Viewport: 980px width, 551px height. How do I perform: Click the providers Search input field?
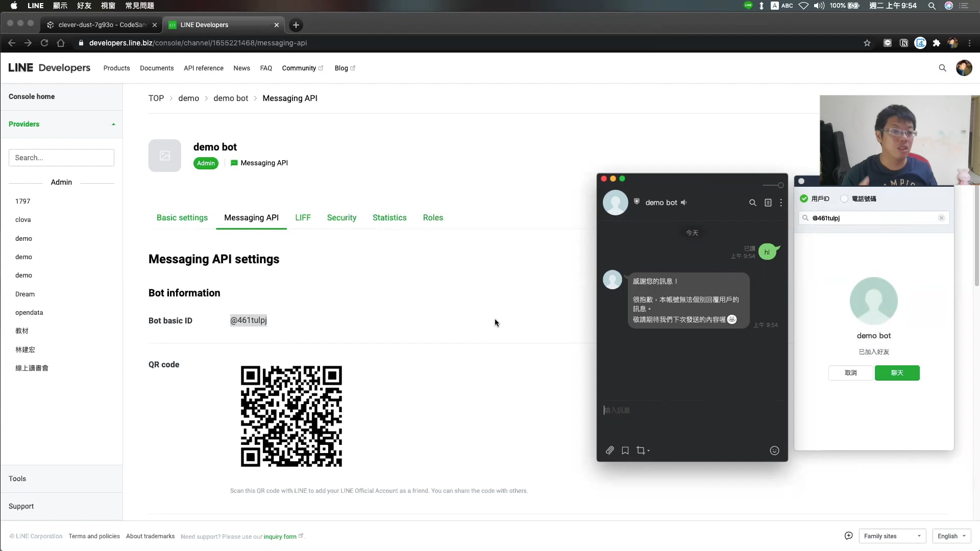click(61, 158)
